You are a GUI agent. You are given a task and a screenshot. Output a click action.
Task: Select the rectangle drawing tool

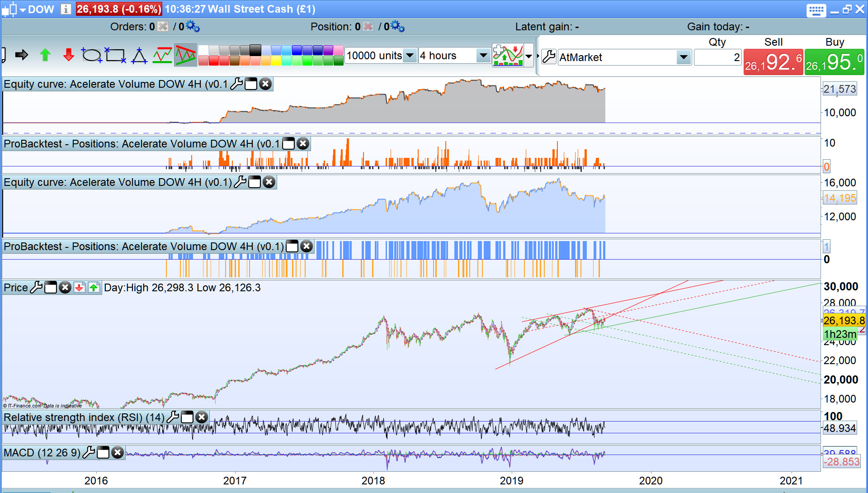tap(115, 55)
